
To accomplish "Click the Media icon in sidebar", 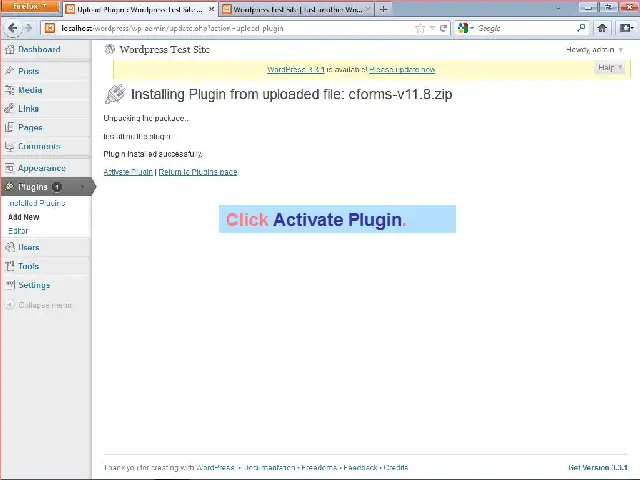I will pos(9,90).
